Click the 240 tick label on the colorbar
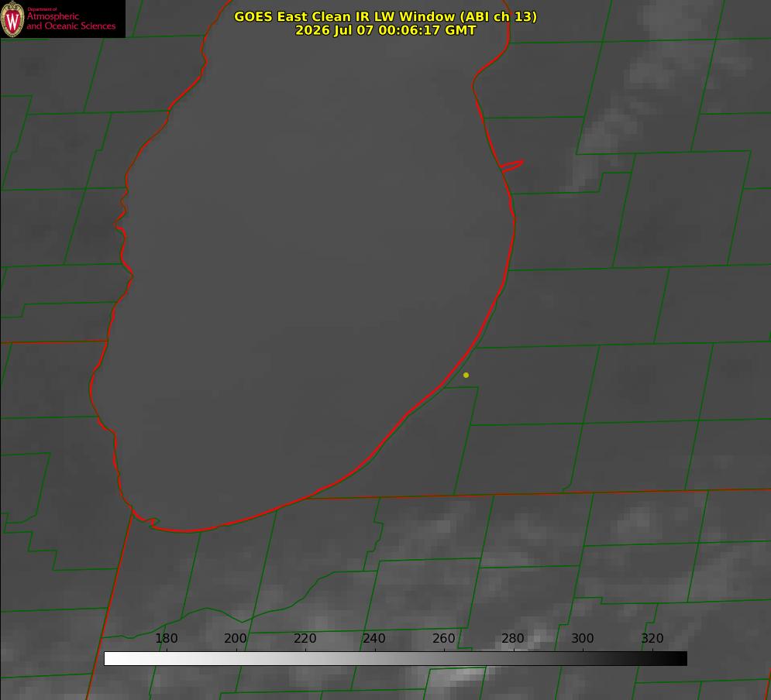 [x=374, y=638]
